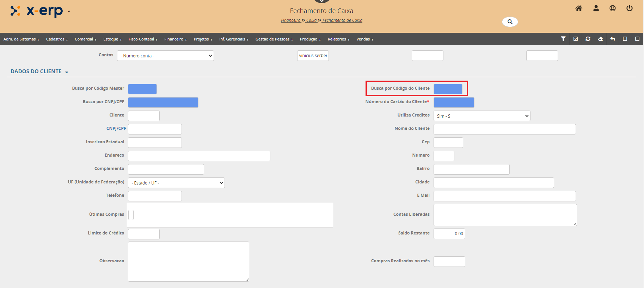Click the magnifying glass search button
This screenshot has width=644, height=288.
[510, 22]
